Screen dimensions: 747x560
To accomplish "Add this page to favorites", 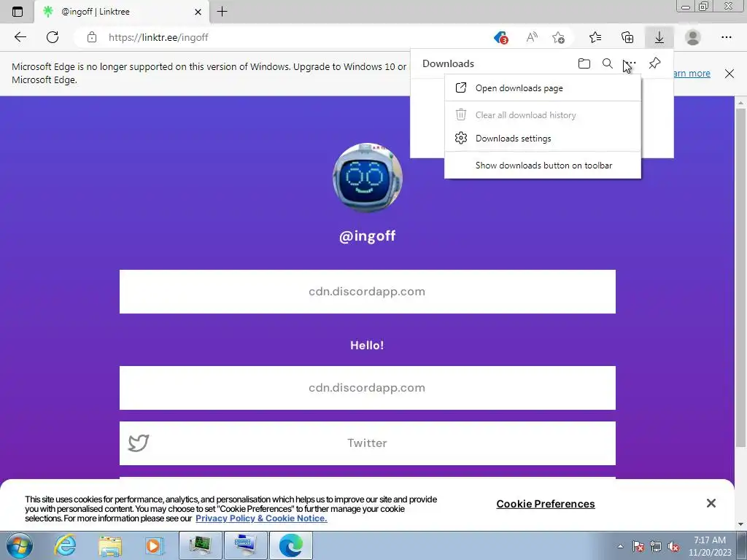I will (x=558, y=38).
